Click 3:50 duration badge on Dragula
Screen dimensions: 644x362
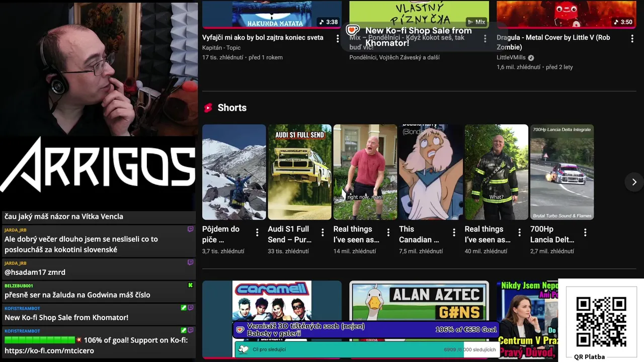(x=623, y=22)
